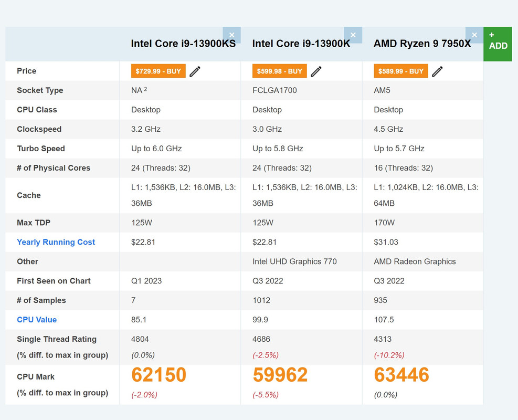The height and width of the screenshot is (420, 518).
Task: Click the 4686 single thread rating
Action: coord(261,339)
